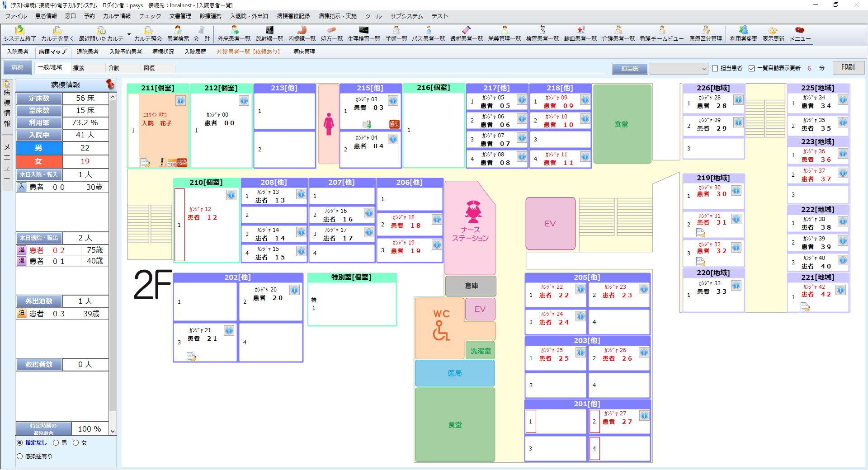
Task: Click the red pin in 病棟情報 header
Action: (110, 84)
